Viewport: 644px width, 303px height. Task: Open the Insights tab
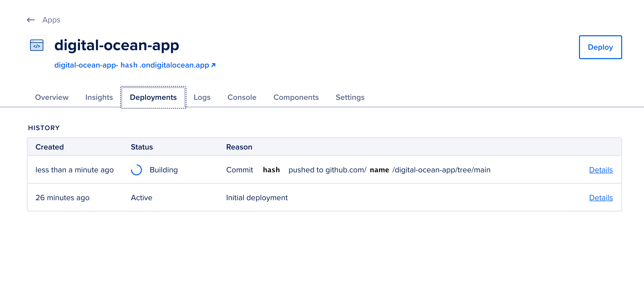pos(99,97)
